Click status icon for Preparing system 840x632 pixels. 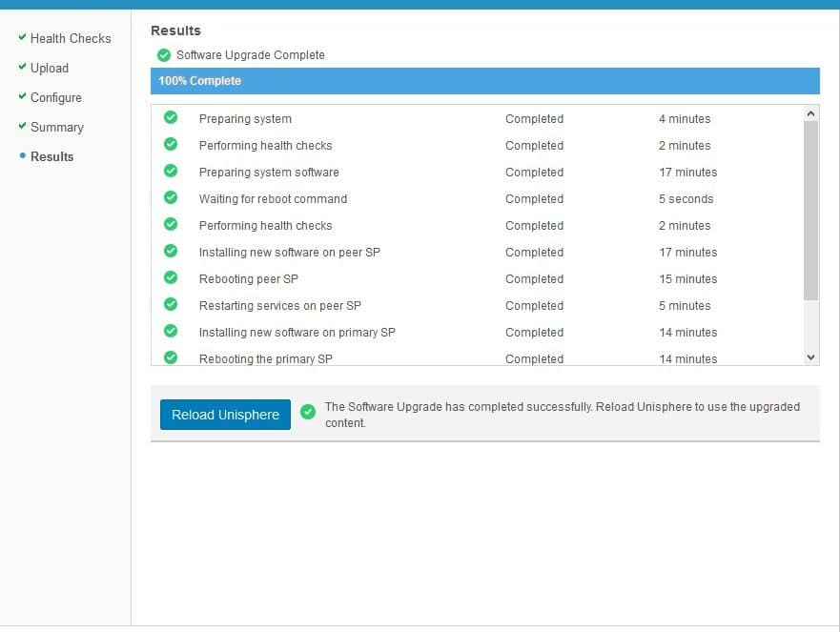pyautogui.click(x=171, y=117)
